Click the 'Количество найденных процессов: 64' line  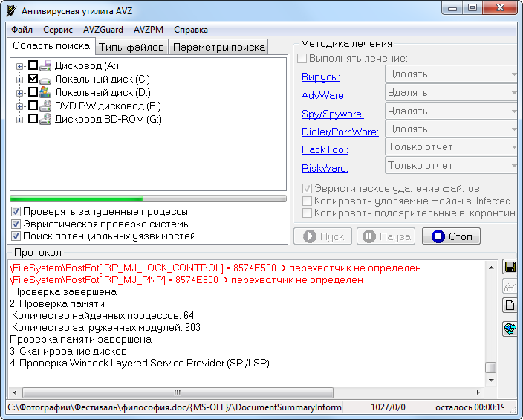(x=103, y=315)
